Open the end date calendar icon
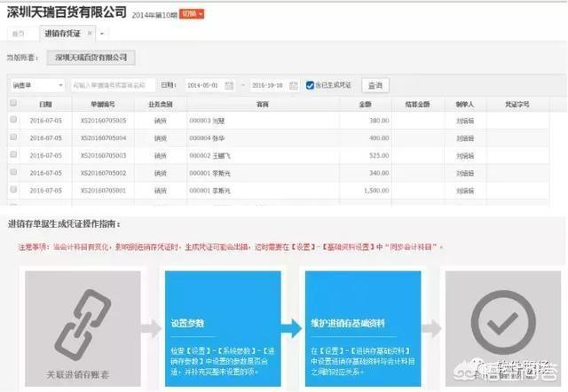This screenshot has width=568, height=392. (296, 85)
